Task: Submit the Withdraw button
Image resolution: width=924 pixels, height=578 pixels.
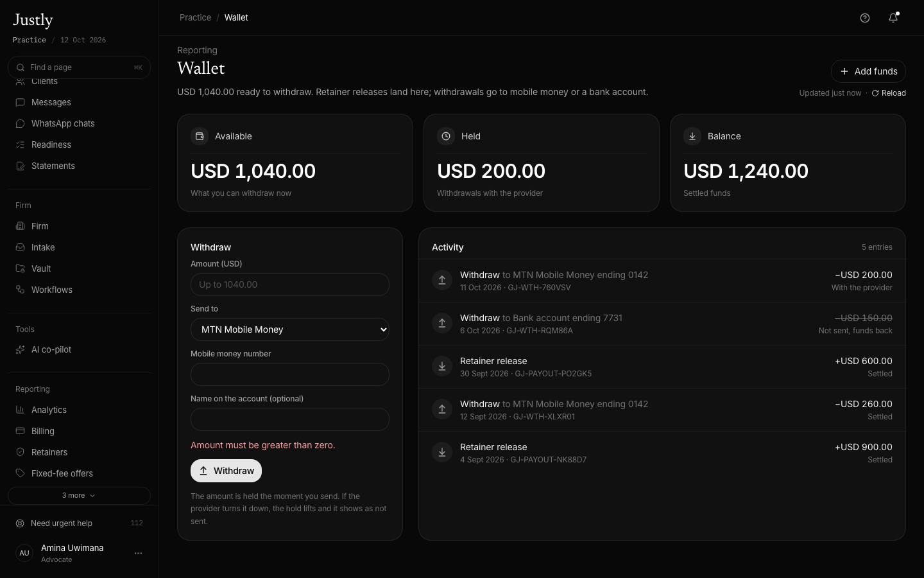Action: click(x=226, y=471)
